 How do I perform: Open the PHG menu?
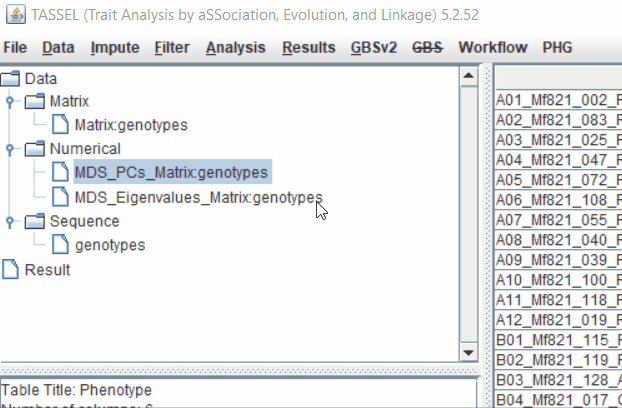[x=557, y=48]
